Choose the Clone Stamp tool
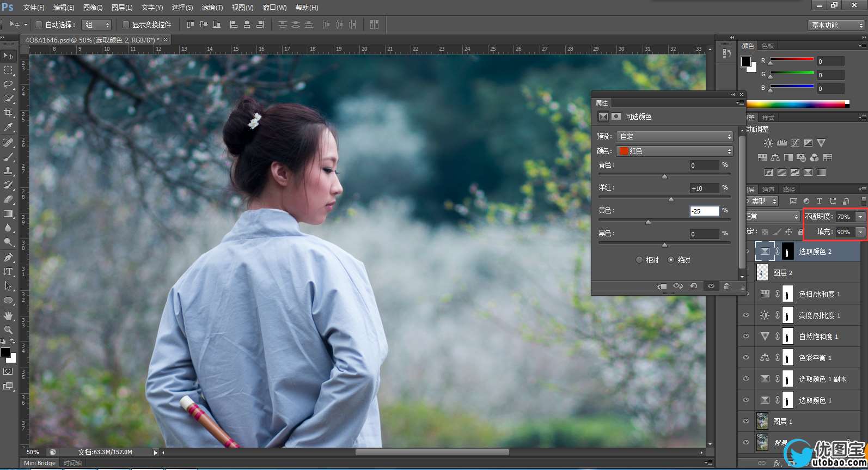This screenshot has width=868, height=470. pyautogui.click(x=8, y=171)
